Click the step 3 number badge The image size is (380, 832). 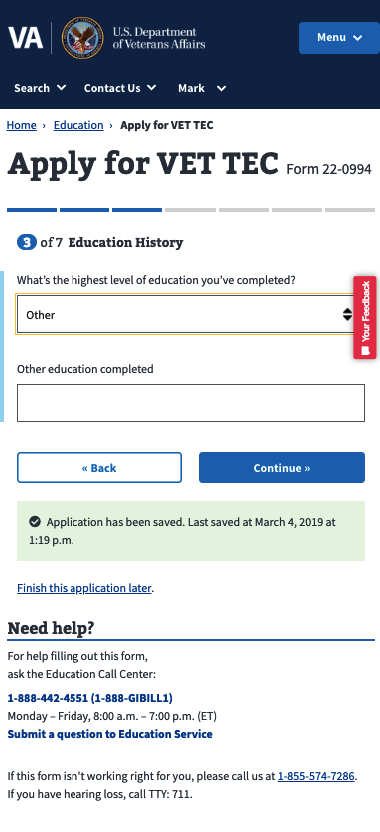pos(27,242)
